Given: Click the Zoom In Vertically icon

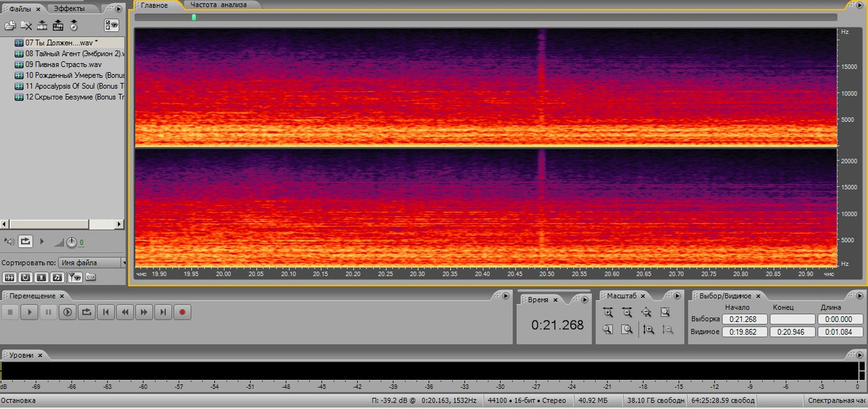Looking at the screenshot, I should tap(648, 329).
